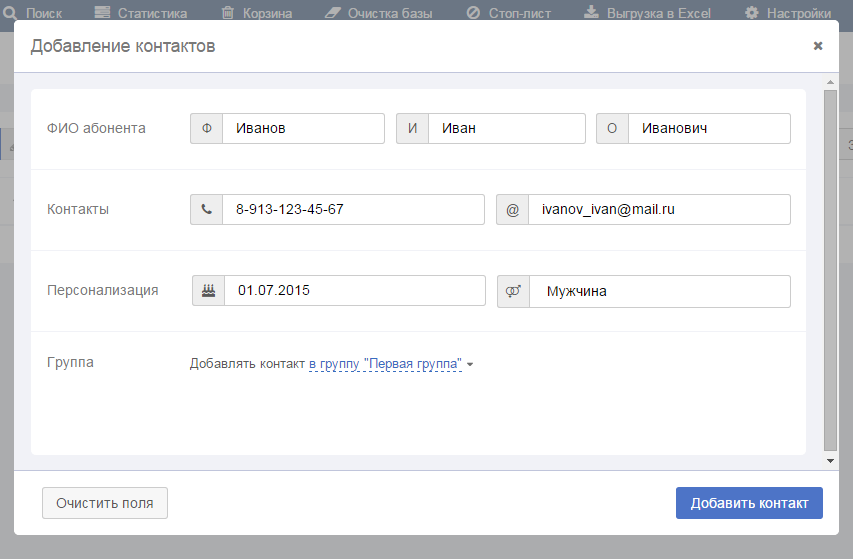The width and height of the screenshot is (853, 559).
Task: Focus the email field ivanov_ivan@mail.ru
Action: 659,209
